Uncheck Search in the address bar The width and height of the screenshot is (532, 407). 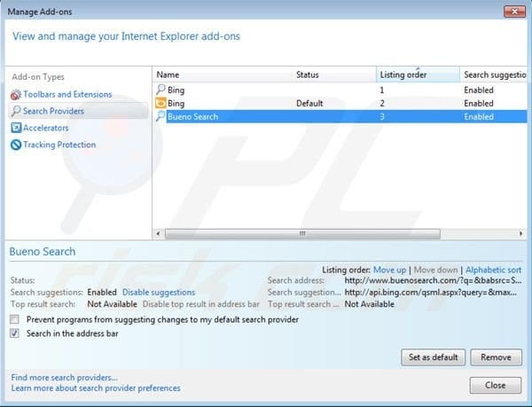14,333
